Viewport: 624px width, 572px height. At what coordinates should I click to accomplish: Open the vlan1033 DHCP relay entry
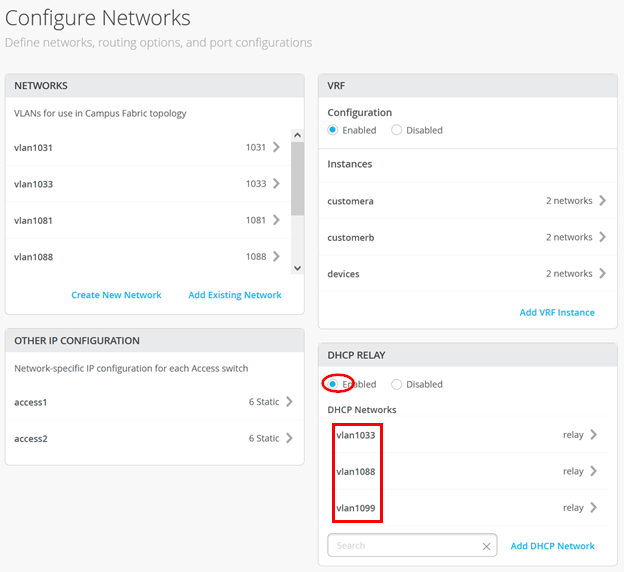(x=593, y=435)
